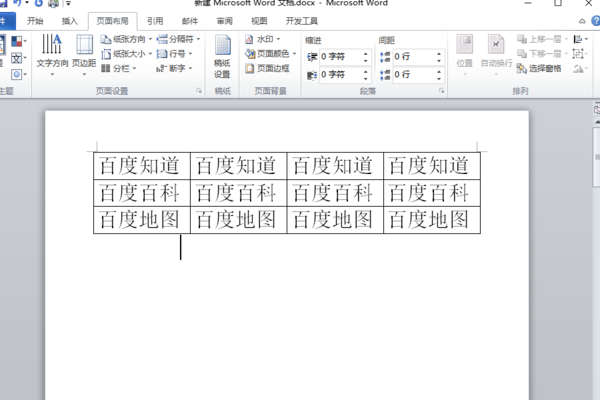Click the 页面边框 page borders button
This screenshot has height=400, width=600.
[267, 68]
